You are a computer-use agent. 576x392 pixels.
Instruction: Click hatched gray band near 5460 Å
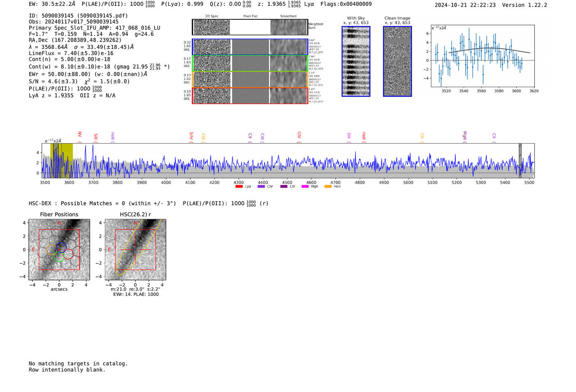click(520, 160)
